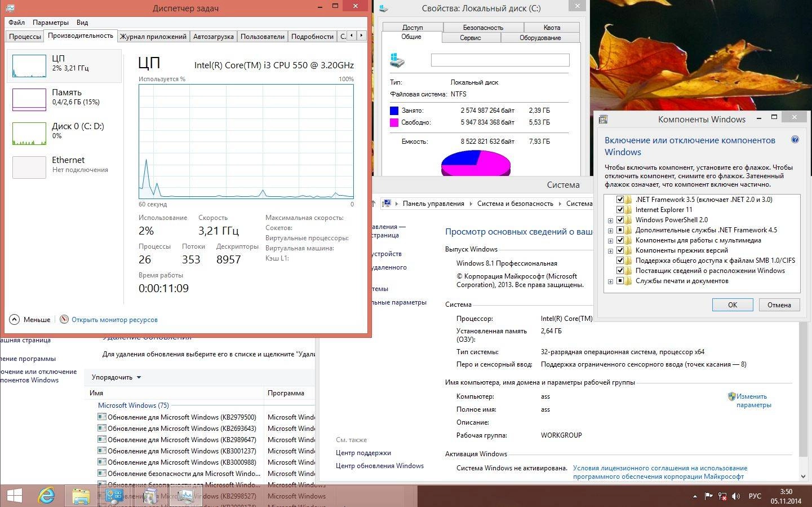The height and width of the screenshot is (507, 812).
Task: Expand Компоненты прежних версий node
Action: point(610,251)
